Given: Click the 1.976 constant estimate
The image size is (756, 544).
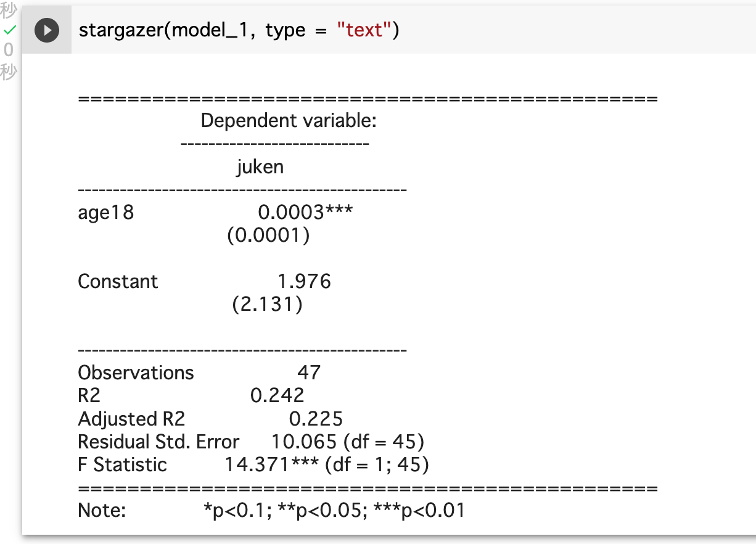Looking at the screenshot, I should [x=304, y=282].
